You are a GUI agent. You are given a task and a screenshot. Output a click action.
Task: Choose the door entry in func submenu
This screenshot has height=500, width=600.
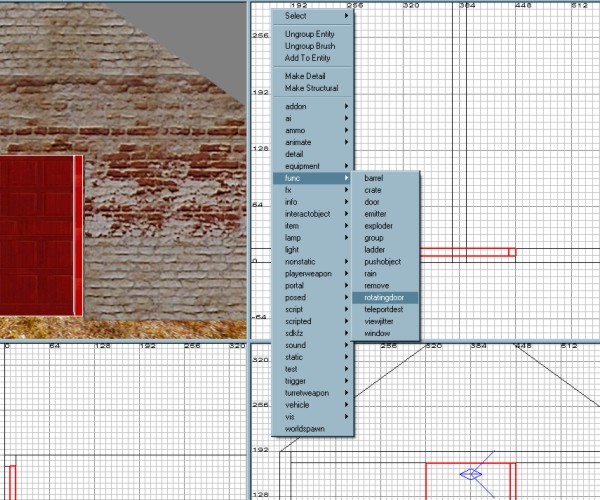(x=371, y=201)
